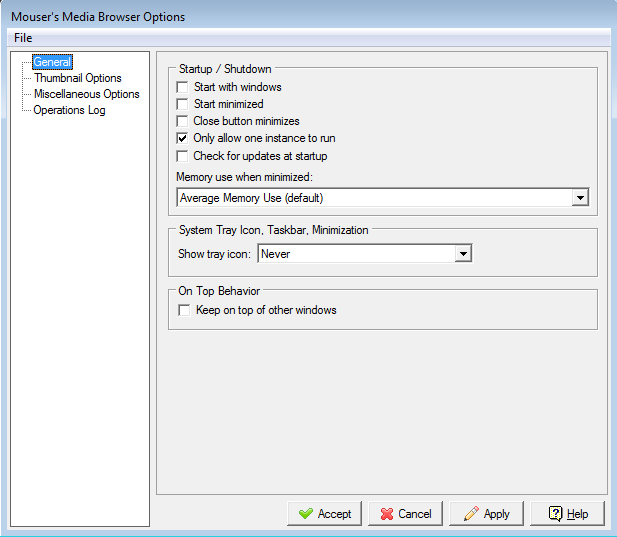Go to Miscellaneous Options
The image size is (617, 537).
87,94
